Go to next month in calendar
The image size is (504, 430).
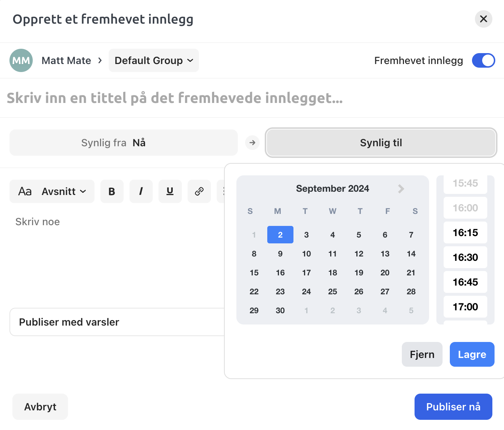[x=401, y=189]
